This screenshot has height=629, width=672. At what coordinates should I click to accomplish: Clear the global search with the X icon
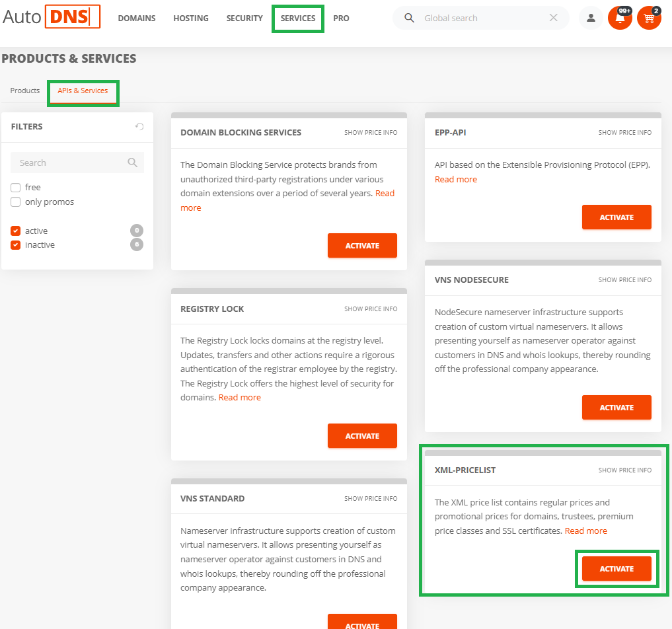[x=553, y=18]
